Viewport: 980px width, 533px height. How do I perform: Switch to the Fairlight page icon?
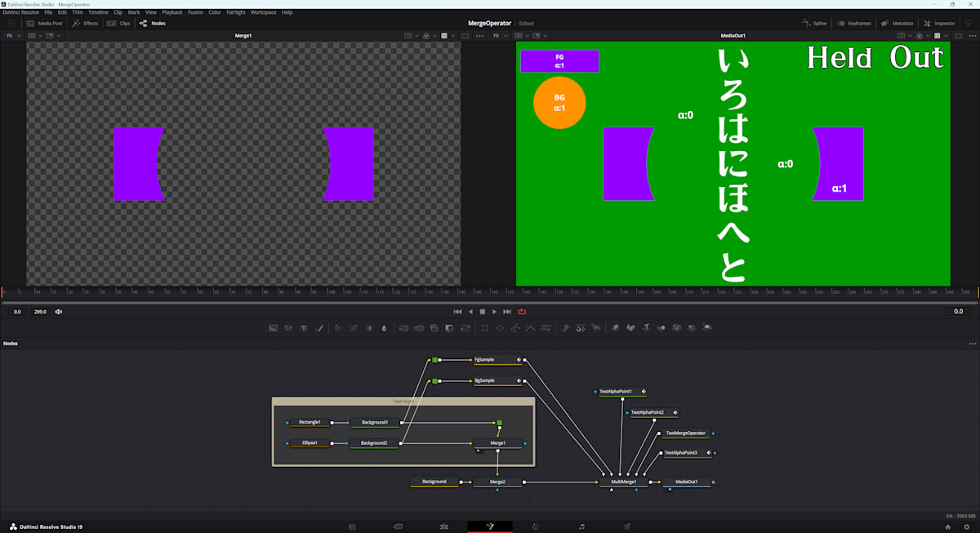coord(581,526)
